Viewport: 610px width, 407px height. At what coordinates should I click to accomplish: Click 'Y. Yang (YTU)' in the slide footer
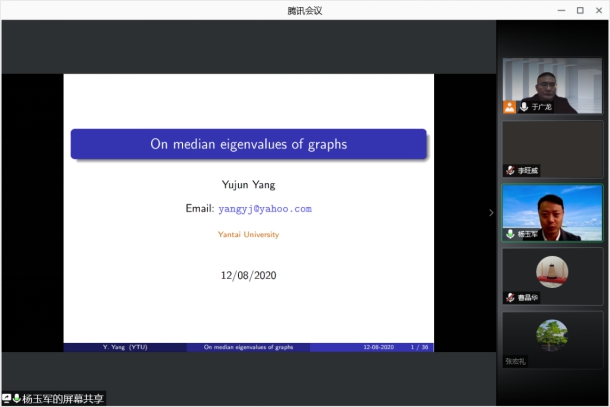click(x=125, y=347)
